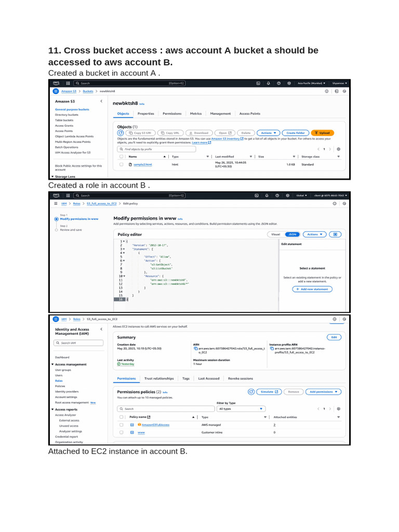Open the Management tab
This screenshot has height=532, width=399.
click(220, 114)
